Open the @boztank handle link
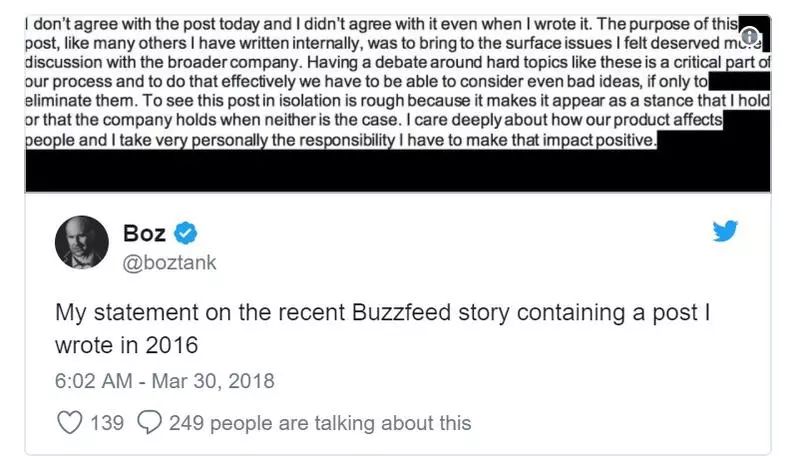The height and width of the screenshot is (471, 800). 169,262
